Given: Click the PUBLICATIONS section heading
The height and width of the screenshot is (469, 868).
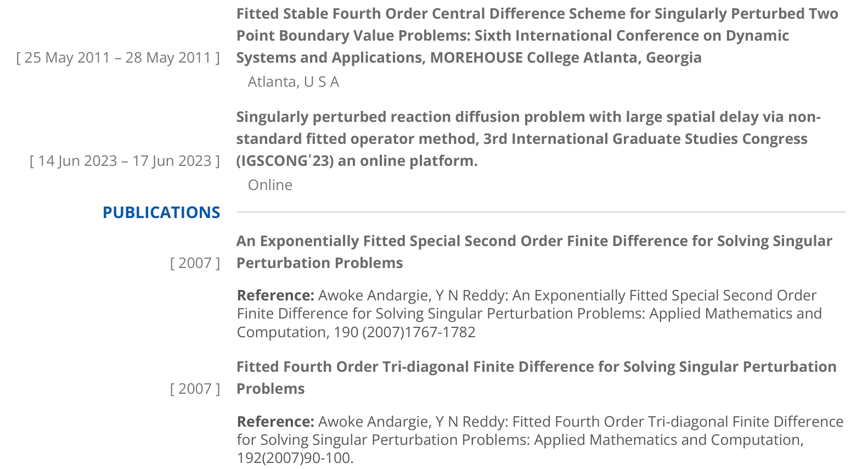Looking at the screenshot, I should click(x=161, y=213).
